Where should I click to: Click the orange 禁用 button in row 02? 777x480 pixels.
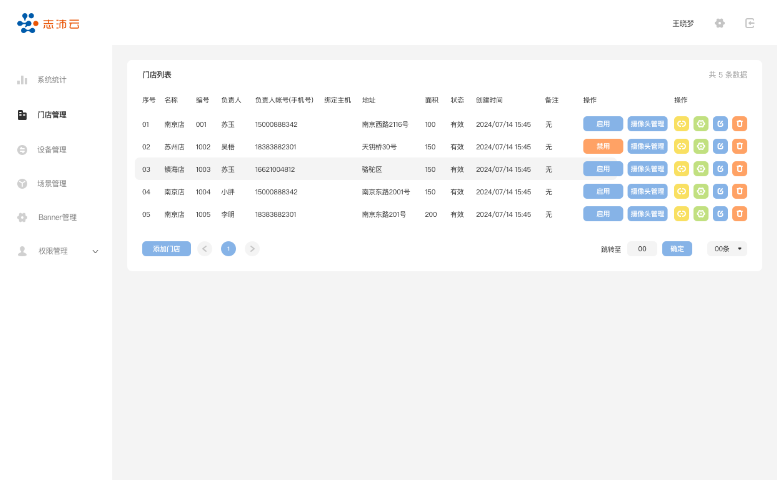point(603,146)
